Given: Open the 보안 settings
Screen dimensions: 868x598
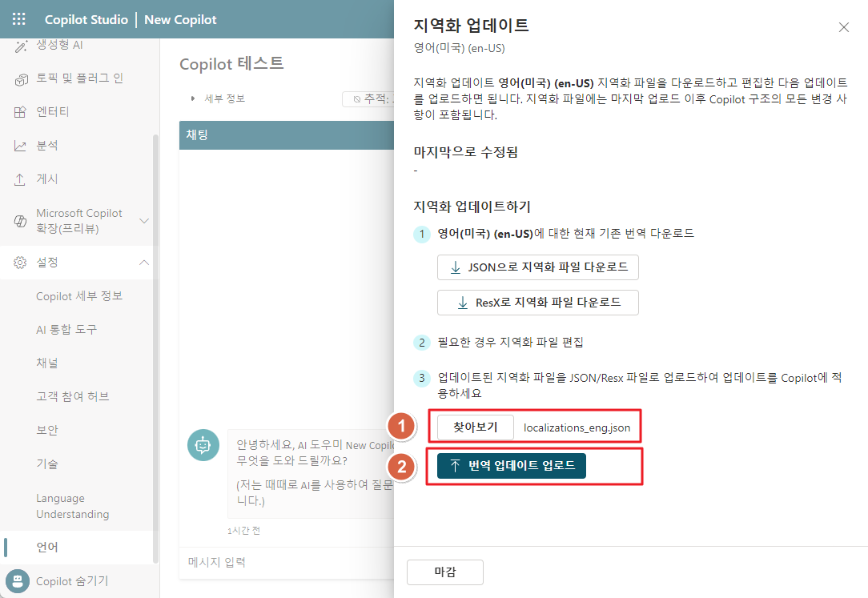Looking at the screenshot, I should [76, 430].
